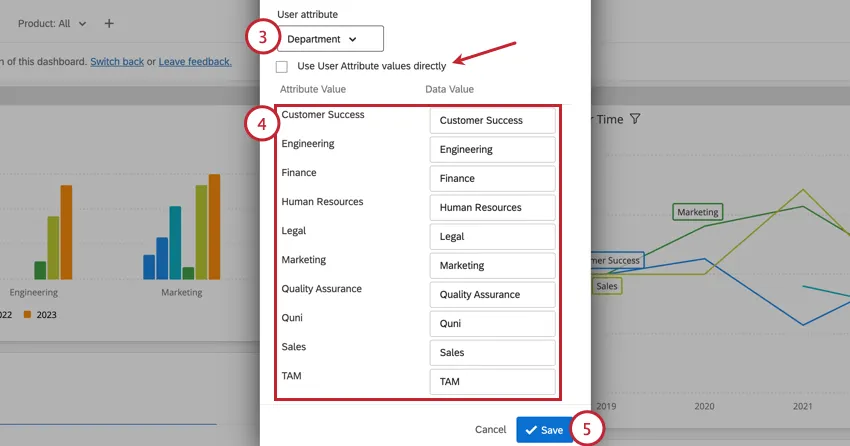This screenshot has width=850, height=446.
Task: Click the 2023 legend label
Action: click(47, 315)
